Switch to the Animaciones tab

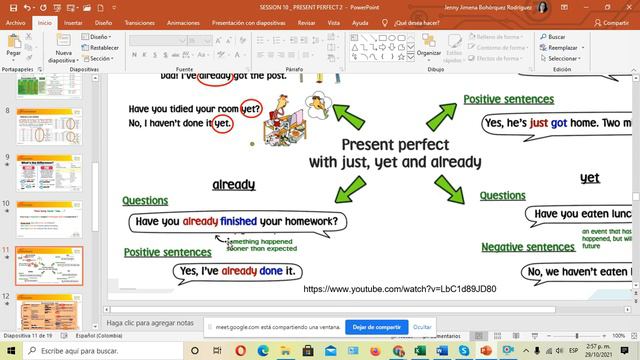pyautogui.click(x=183, y=23)
